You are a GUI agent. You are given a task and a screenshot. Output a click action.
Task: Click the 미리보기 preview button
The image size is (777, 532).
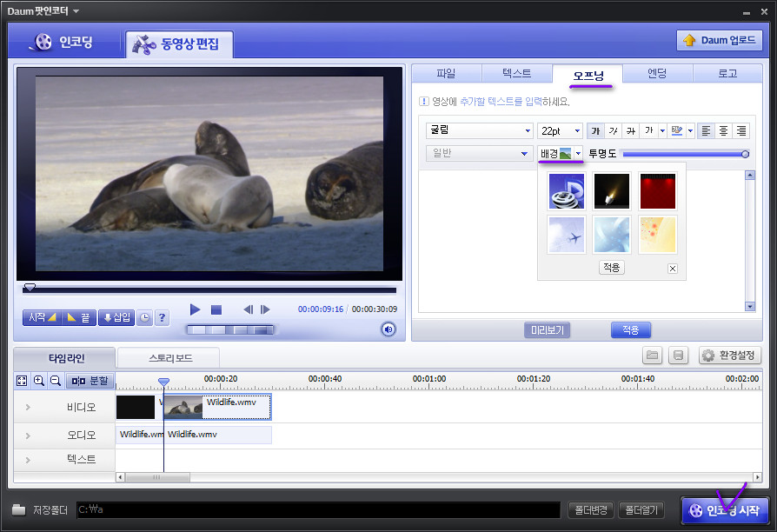(547, 329)
